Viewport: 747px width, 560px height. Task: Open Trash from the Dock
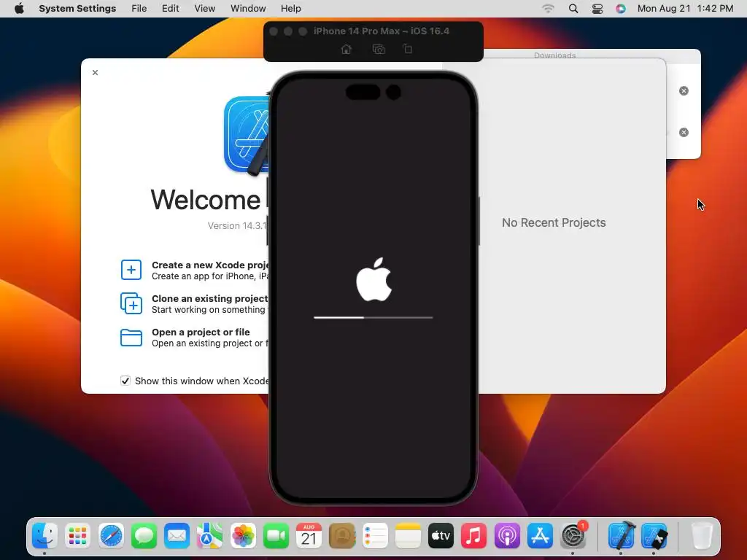[x=701, y=536]
